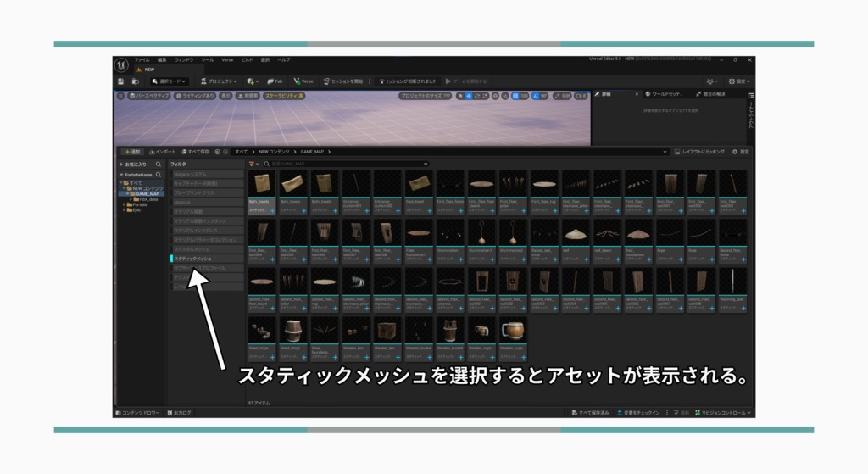Open the 編集 menu
The width and height of the screenshot is (868, 474).
coord(162,60)
